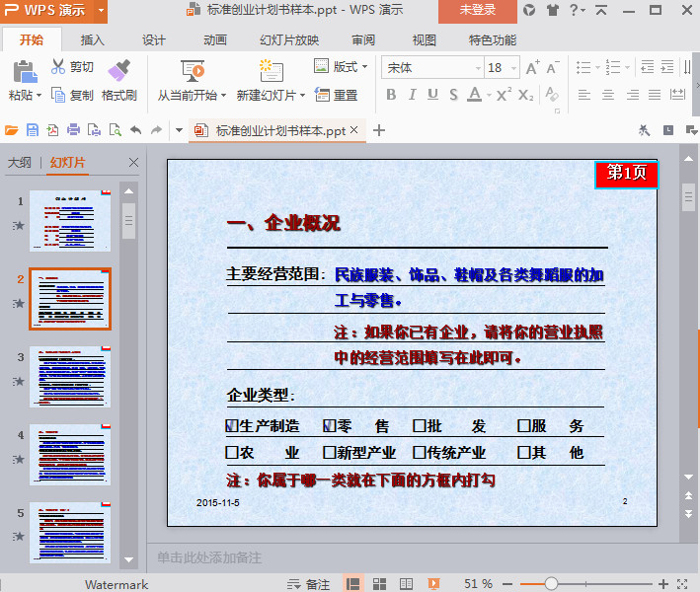This screenshot has width=700, height=592.
Task: Toggle Underline formatting
Action: click(x=432, y=95)
